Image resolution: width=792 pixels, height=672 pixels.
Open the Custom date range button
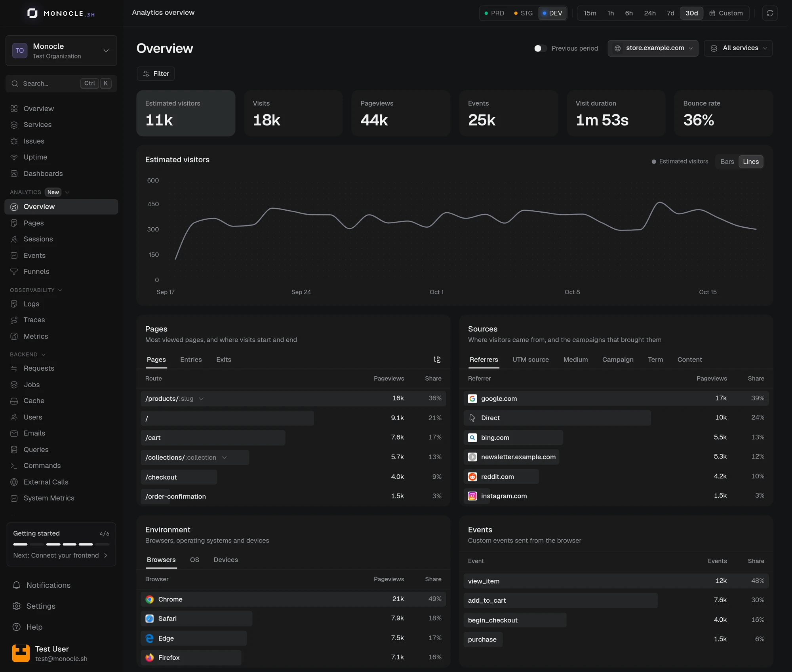click(726, 13)
